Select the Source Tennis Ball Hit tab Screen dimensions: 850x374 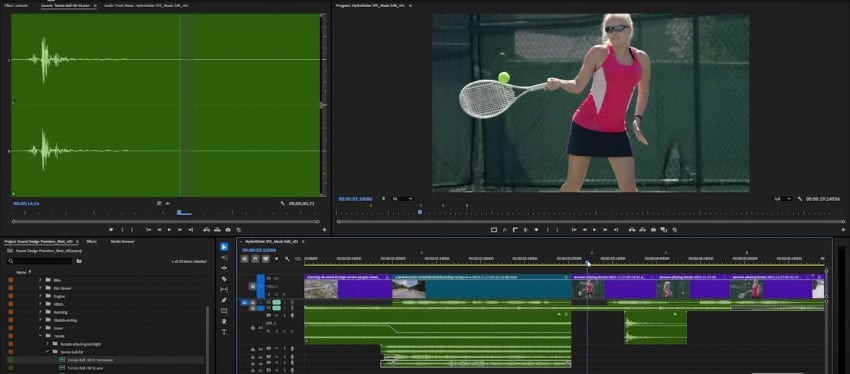[x=66, y=5]
